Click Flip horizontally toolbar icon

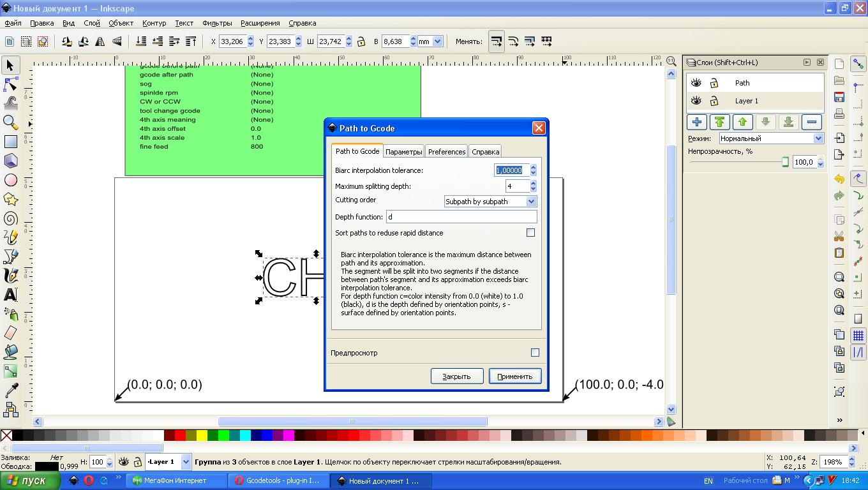coord(100,41)
